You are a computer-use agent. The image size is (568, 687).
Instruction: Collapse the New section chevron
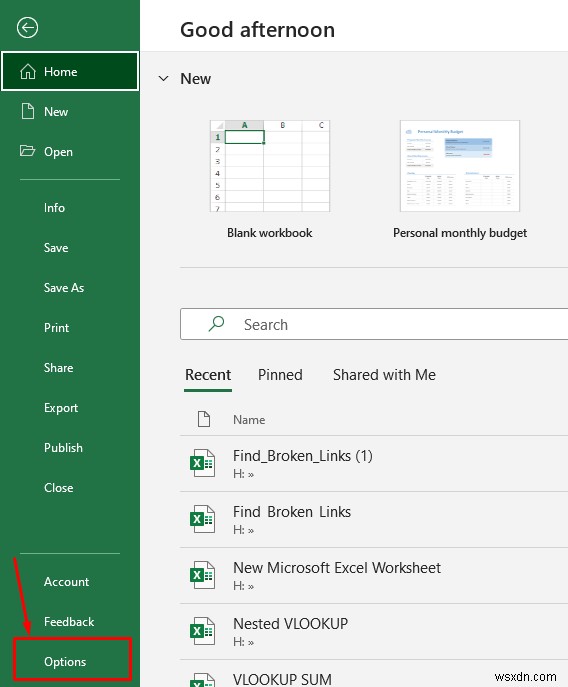[163, 79]
